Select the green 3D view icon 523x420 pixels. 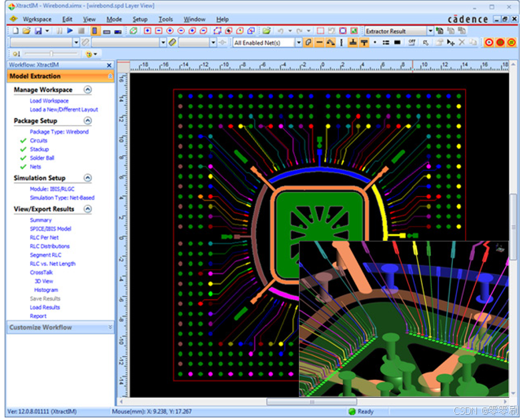pyautogui.click(x=133, y=31)
